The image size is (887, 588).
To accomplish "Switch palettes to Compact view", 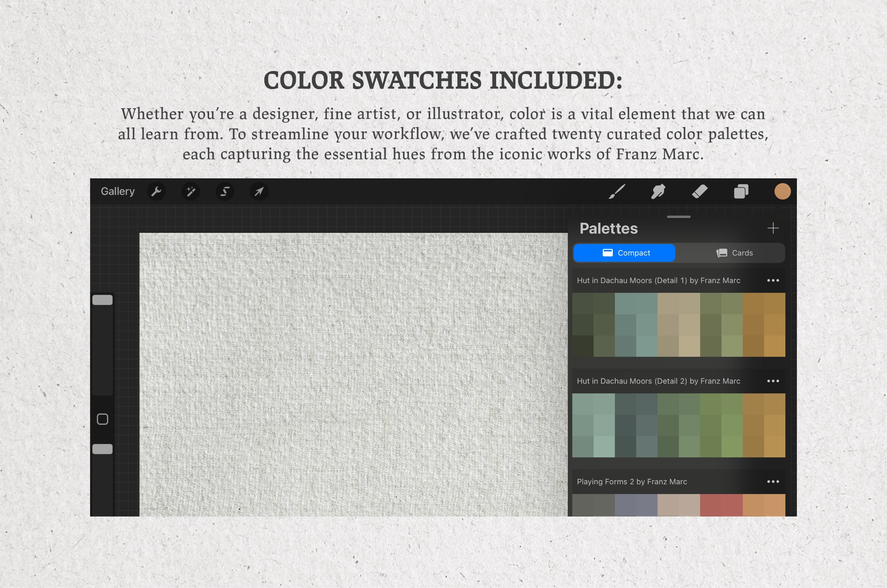I will click(x=625, y=253).
